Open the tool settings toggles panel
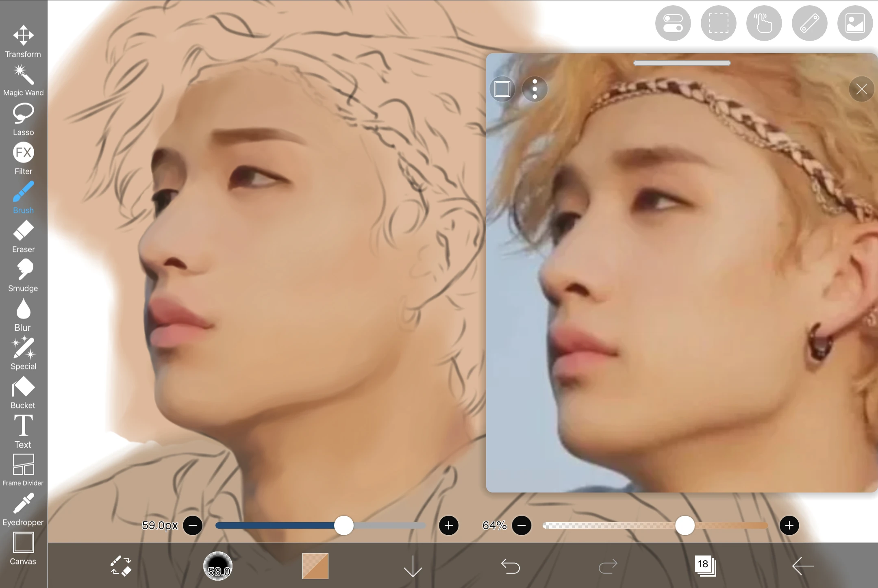Viewport: 878px width, 588px height. 673,23
